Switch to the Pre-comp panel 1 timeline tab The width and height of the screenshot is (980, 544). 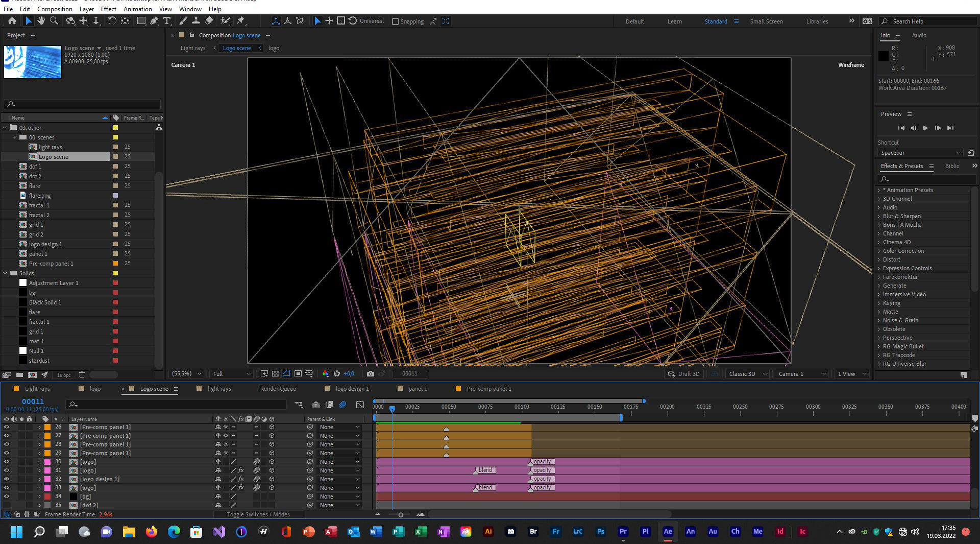[x=488, y=389]
